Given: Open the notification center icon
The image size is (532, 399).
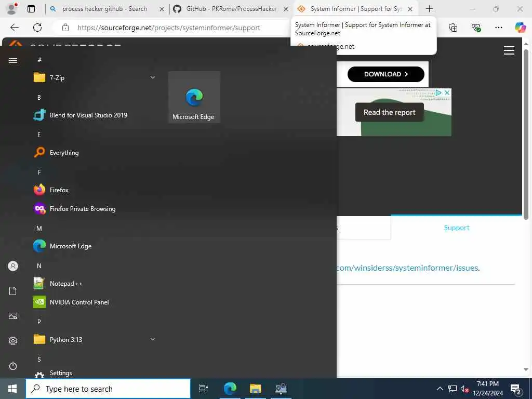Looking at the screenshot, I should (x=516, y=389).
